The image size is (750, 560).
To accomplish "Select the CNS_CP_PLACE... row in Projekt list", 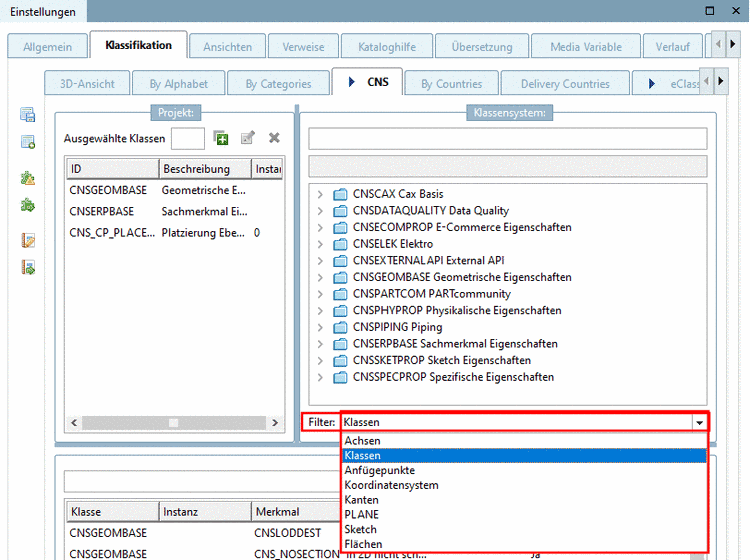I will 174,233.
